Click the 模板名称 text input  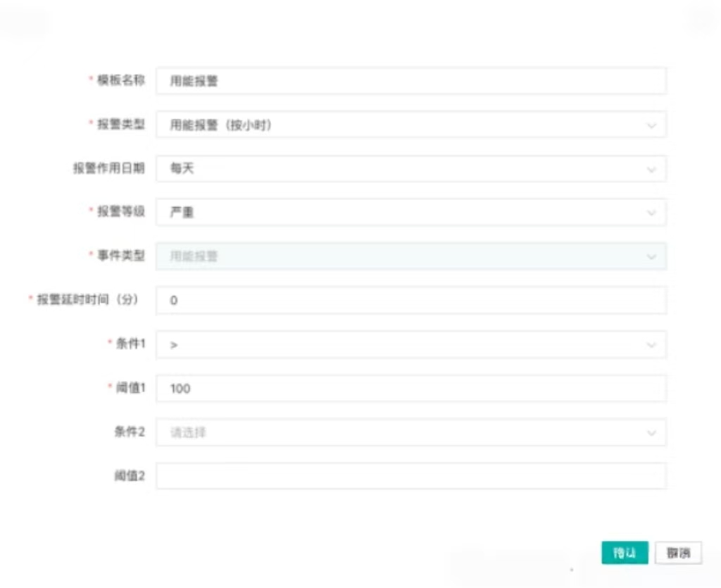click(410, 81)
